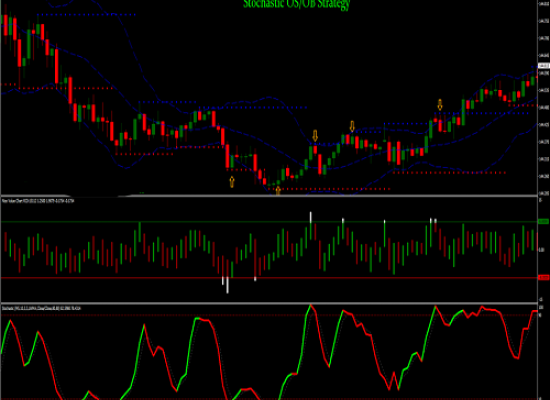The width and height of the screenshot is (550, 400).
Task: Click the separator between Value Chart and Stochastic pane
Action: (x=269, y=303)
